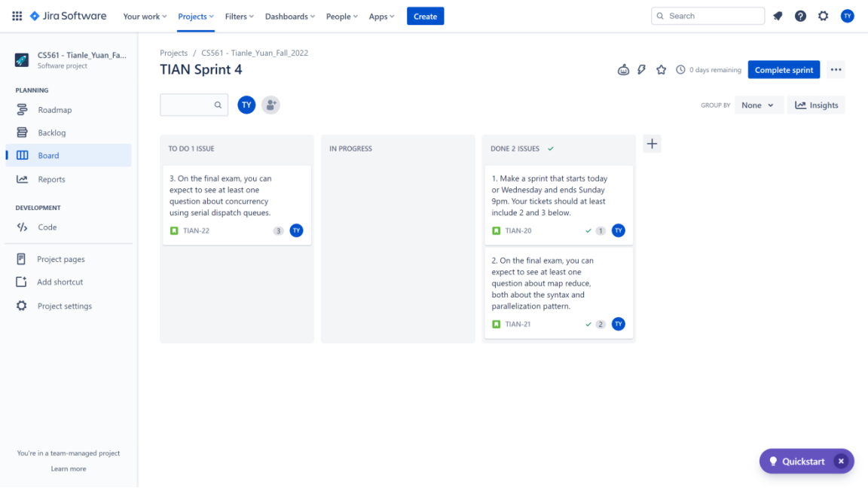Click the Create button
This screenshot has height=488, width=868.
click(425, 16)
